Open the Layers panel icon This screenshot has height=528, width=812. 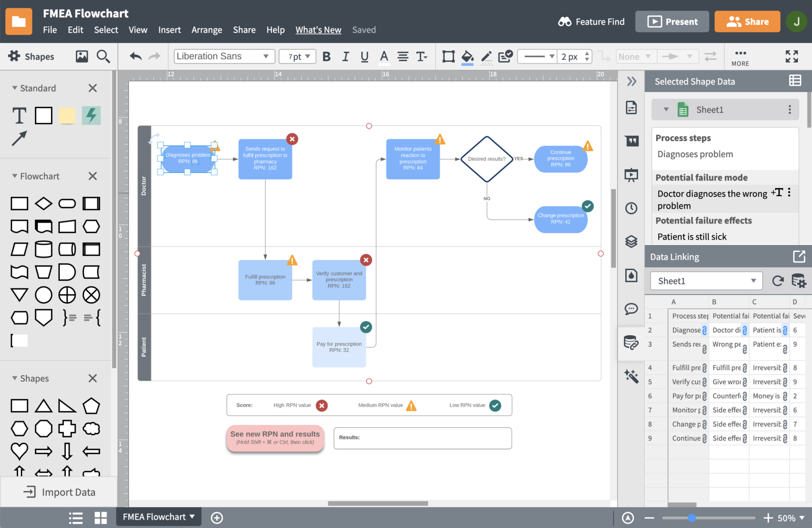point(631,242)
